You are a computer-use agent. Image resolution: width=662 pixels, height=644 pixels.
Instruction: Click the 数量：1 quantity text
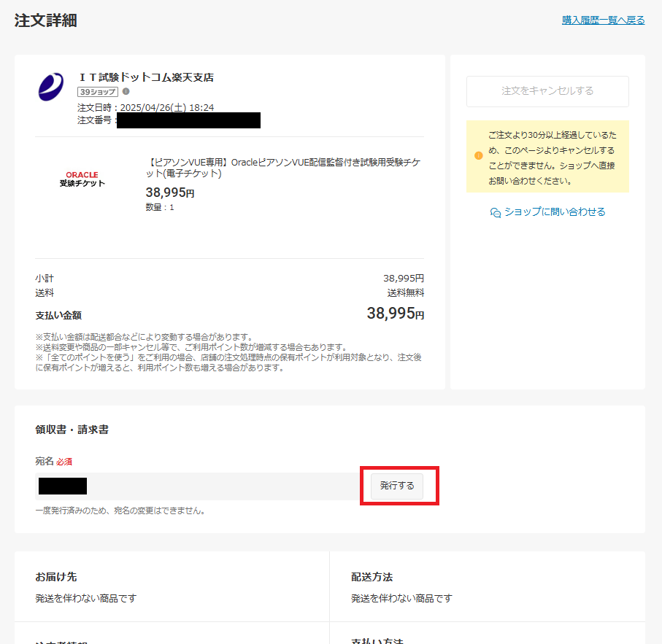pyautogui.click(x=160, y=207)
